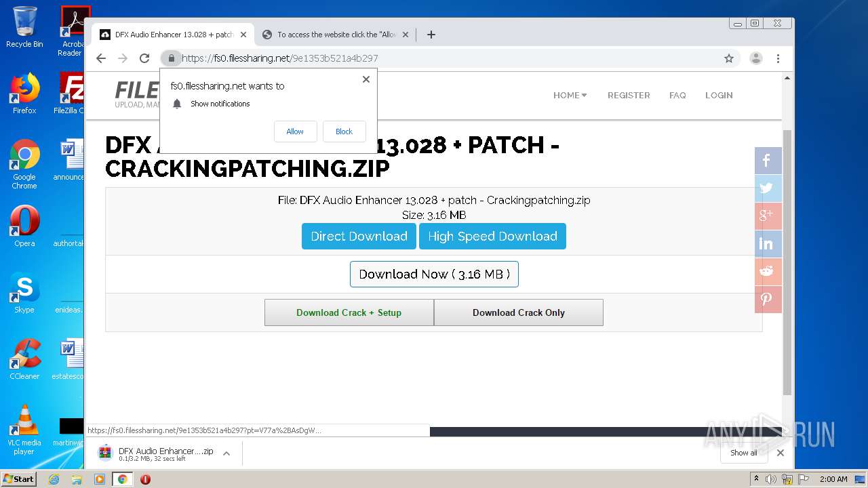Go to the LOGIN page
This screenshot has width=868, height=488.
click(719, 96)
